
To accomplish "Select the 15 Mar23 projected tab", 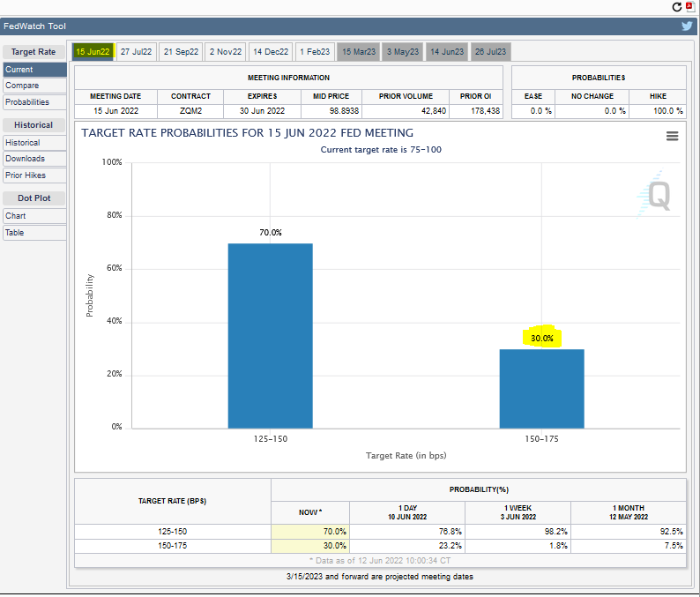I will click(x=359, y=52).
